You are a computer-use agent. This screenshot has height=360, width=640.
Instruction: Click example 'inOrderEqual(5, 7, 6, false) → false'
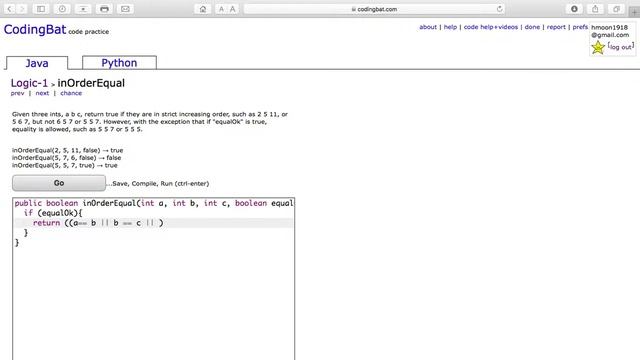67,158
